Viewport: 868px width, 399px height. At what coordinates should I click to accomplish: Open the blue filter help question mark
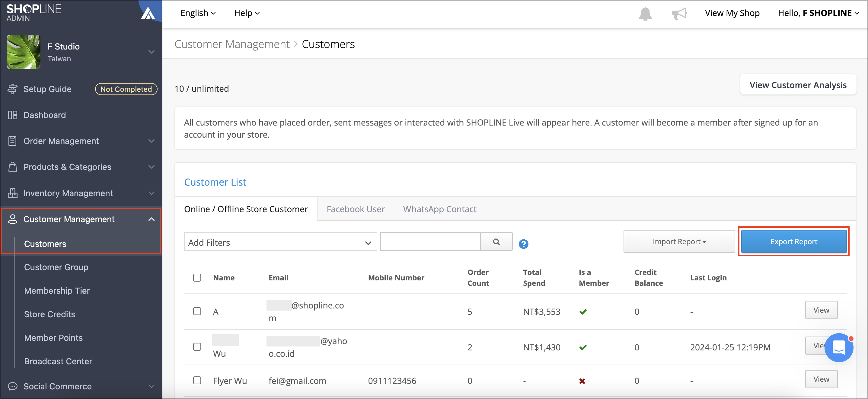coord(523,244)
